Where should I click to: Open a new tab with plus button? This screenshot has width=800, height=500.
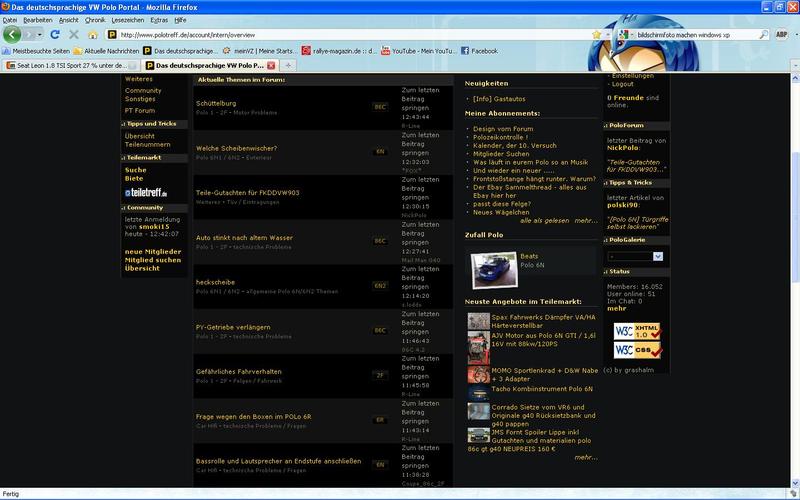pos(288,66)
